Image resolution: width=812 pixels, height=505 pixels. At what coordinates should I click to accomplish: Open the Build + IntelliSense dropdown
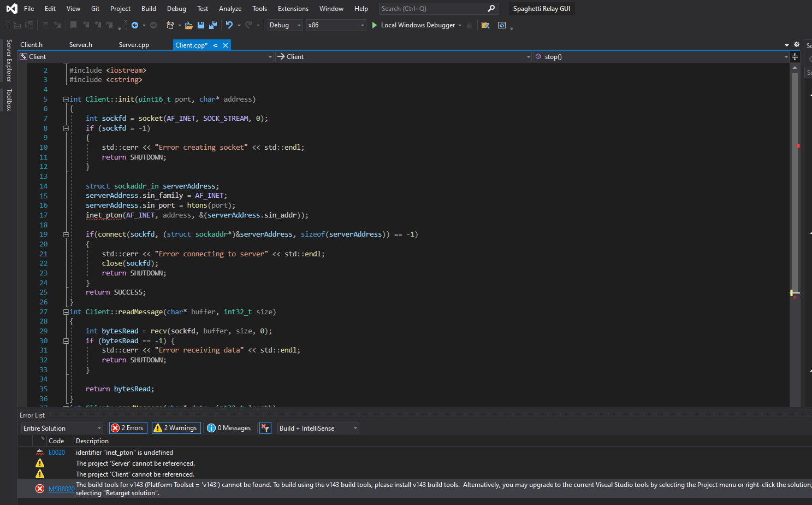point(318,428)
